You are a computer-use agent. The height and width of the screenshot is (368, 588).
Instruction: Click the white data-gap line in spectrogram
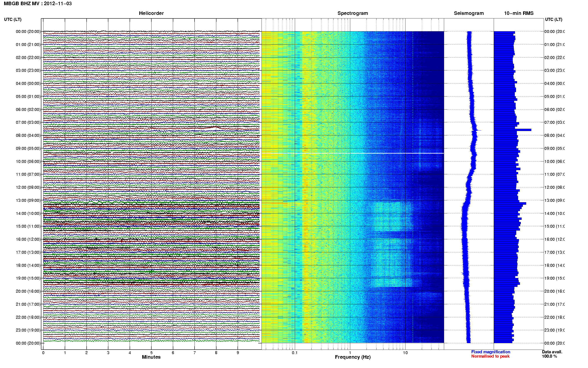tap(353, 153)
